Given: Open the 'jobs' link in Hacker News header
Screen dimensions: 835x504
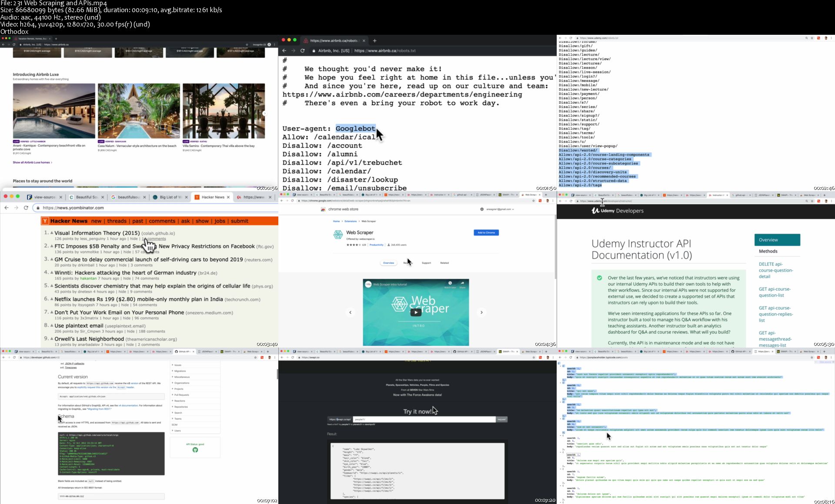Looking at the screenshot, I should point(220,221).
